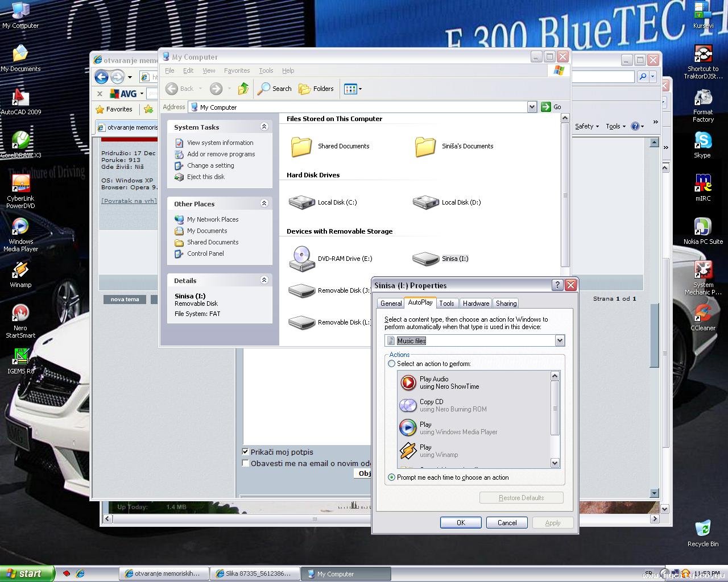Open Favorites menu in My Computer

(x=237, y=70)
